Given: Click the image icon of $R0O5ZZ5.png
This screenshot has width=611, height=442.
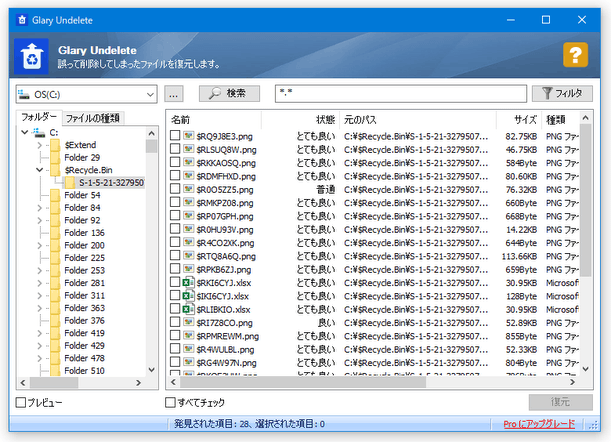Looking at the screenshot, I should click(189, 189).
